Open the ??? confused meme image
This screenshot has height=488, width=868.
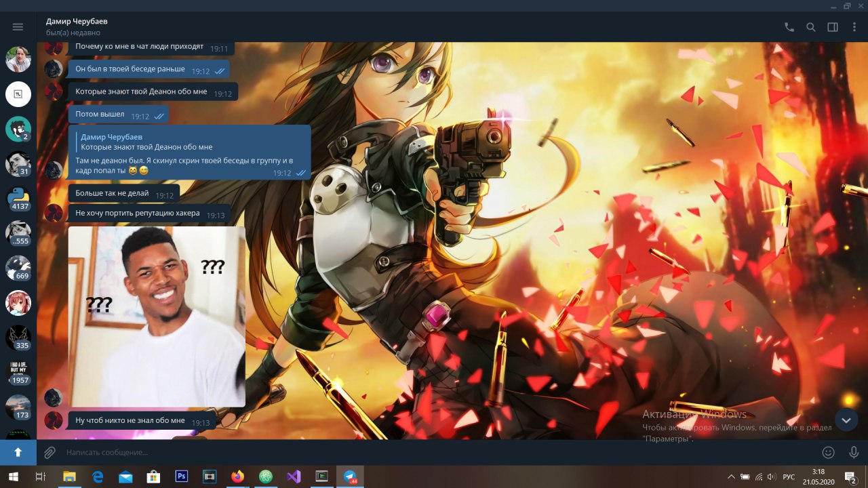click(157, 317)
